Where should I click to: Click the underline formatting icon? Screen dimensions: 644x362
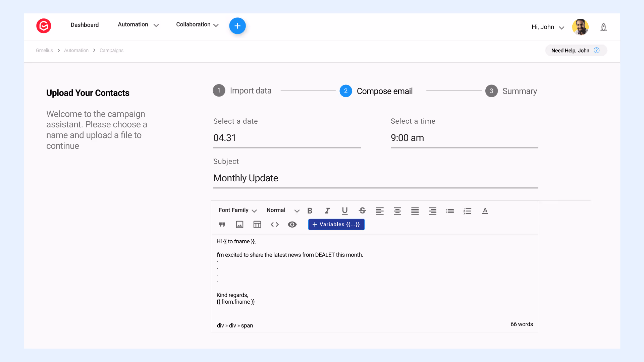tap(344, 211)
